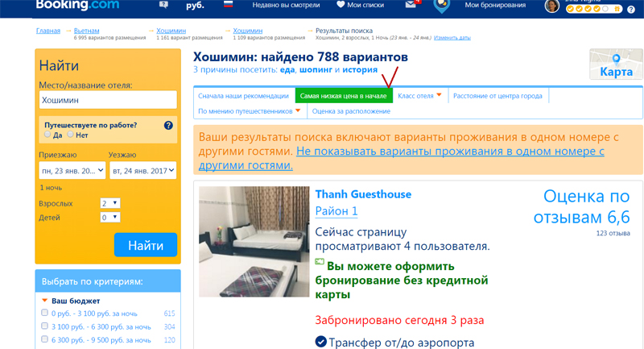Image resolution: width=644 pixels, height=349 pixels.
Task: Select Нет for traveling for work
Action: (70, 135)
